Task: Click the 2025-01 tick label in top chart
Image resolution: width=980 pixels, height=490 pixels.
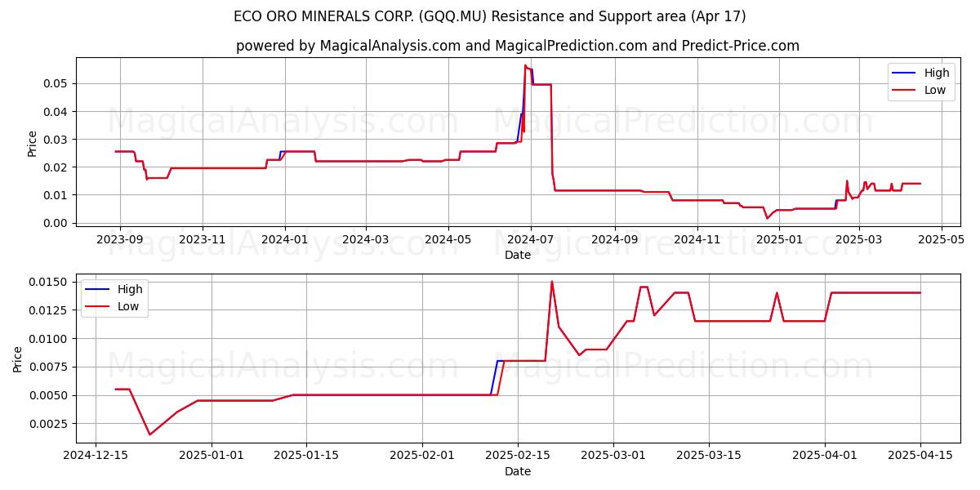Action: [x=779, y=239]
